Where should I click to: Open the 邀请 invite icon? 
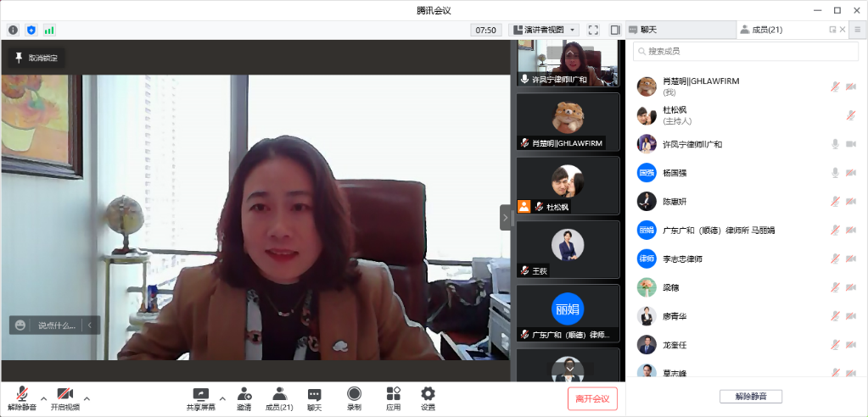point(244,398)
